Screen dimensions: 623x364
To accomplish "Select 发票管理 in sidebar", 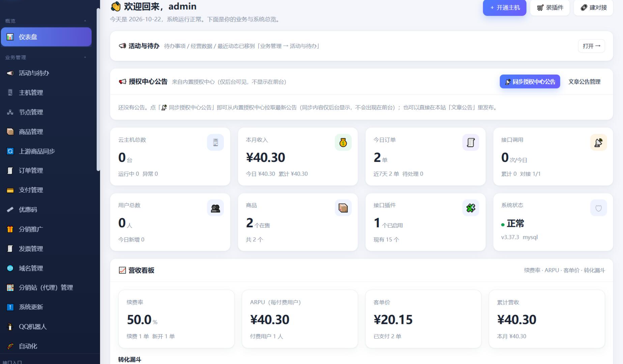I will (46, 249).
